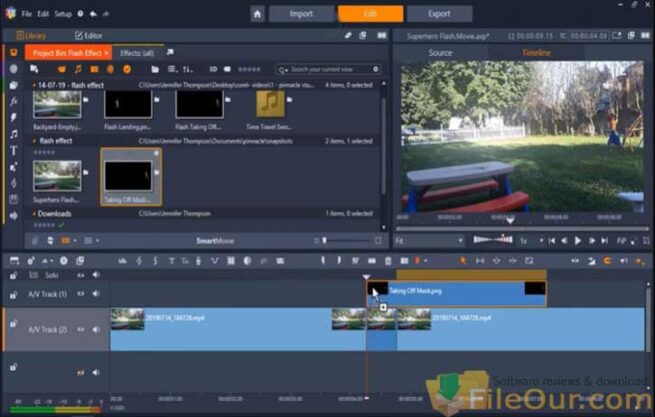The image size is (655, 417).
Task: Click the play button in the preview controls
Action: click(578, 241)
